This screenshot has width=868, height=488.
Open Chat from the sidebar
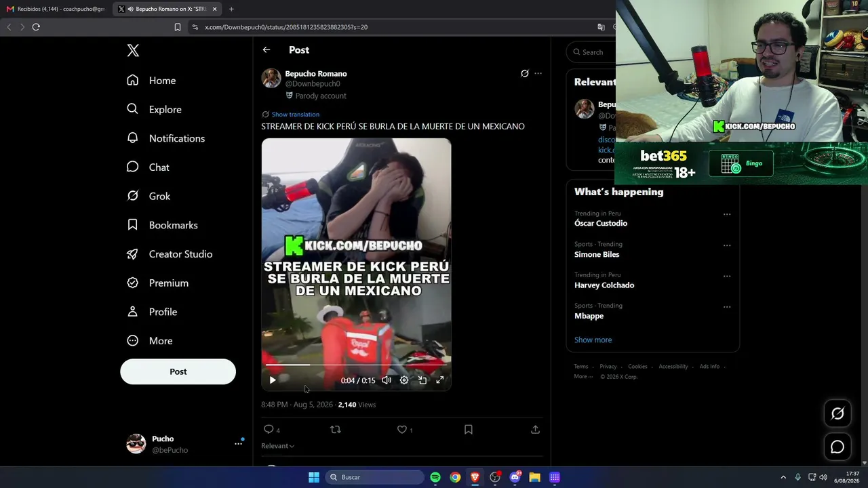[x=148, y=167]
